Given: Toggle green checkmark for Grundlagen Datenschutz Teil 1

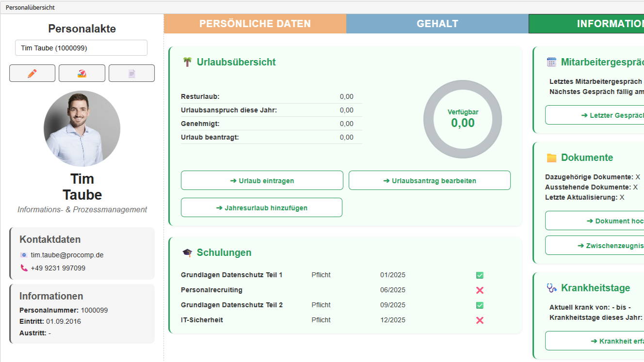Looking at the screenshot, I should pos(480,275).
